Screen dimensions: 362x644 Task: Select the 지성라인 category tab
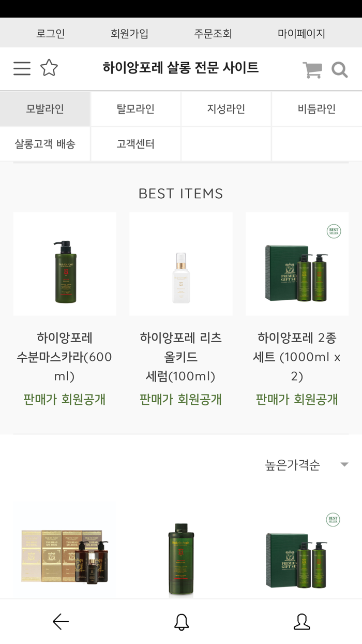(226, 108)
